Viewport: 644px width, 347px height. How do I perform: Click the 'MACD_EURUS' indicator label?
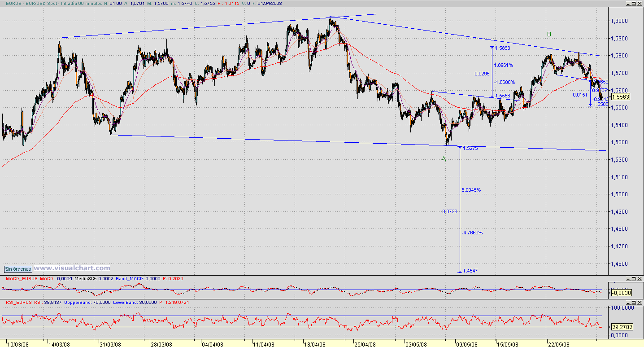point(22,279)
